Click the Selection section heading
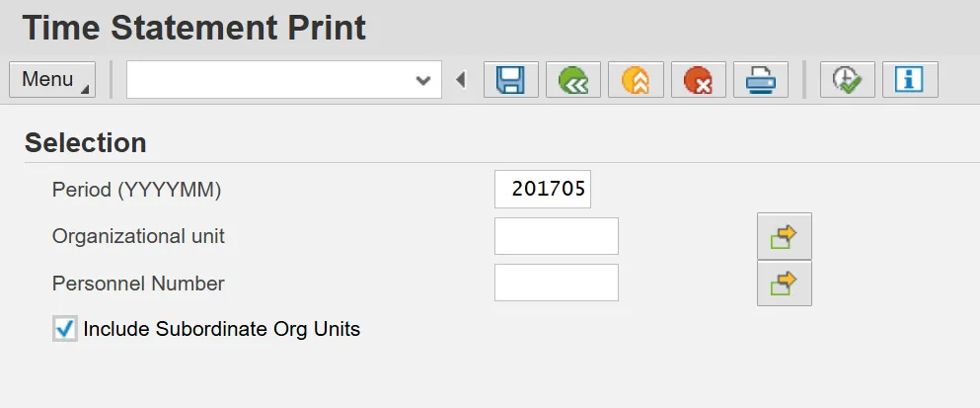980x408 pixels. tap(86, 143)
